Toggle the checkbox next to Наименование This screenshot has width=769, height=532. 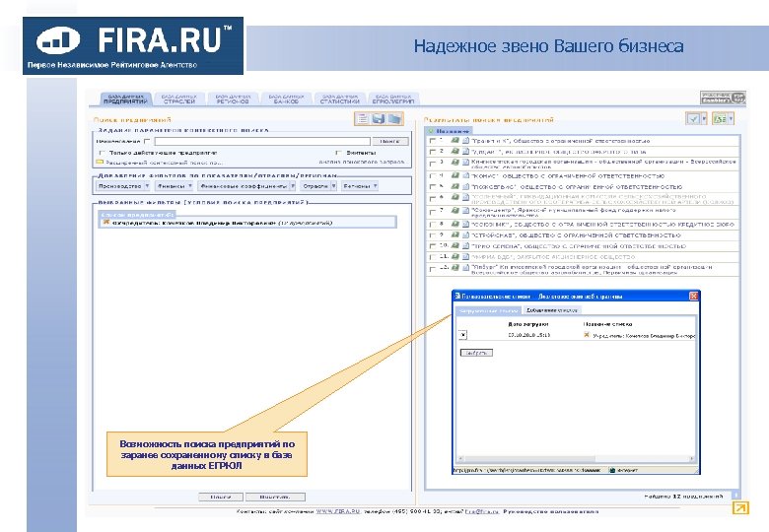coord(147,141)
